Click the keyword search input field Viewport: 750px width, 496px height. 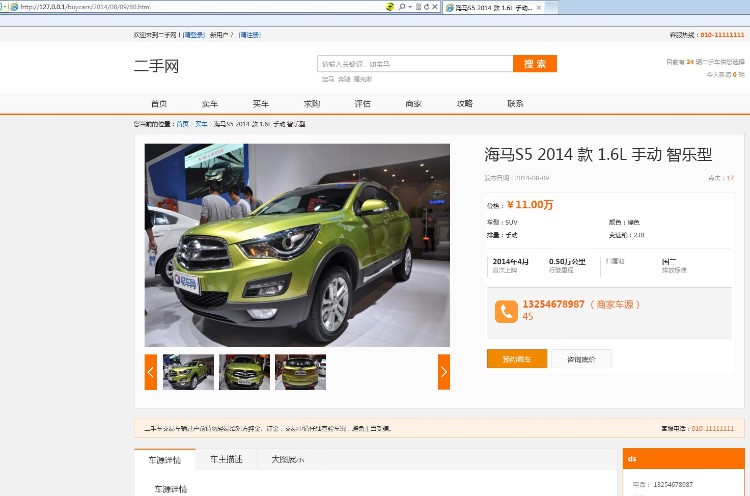point(415,64)
